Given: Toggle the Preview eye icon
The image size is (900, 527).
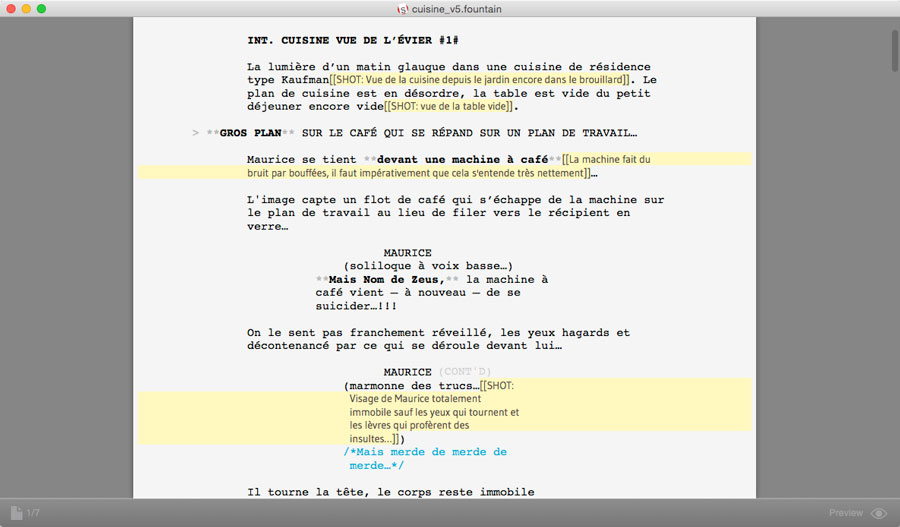Looking at the screenshot, I should click(x=879, y=513).
